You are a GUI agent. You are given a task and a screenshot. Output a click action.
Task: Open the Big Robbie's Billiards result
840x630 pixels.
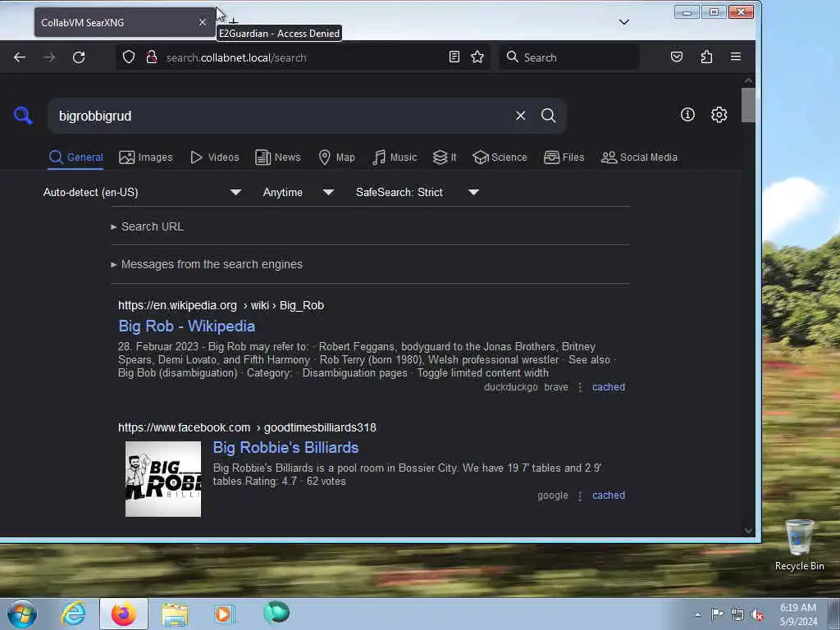[285, 447]
